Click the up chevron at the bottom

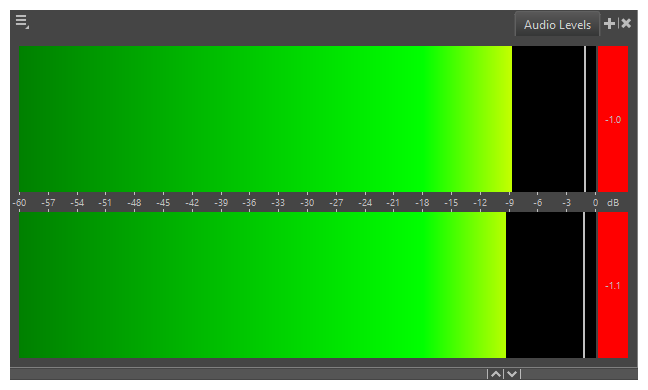tap(496, 374)
